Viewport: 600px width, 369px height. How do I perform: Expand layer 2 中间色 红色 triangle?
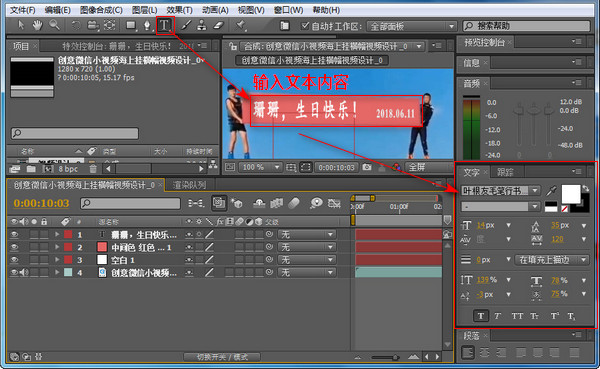57,247
